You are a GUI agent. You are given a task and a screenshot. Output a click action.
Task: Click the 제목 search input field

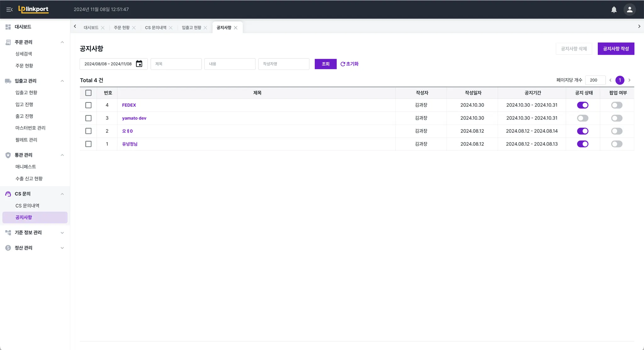[176, 64]
